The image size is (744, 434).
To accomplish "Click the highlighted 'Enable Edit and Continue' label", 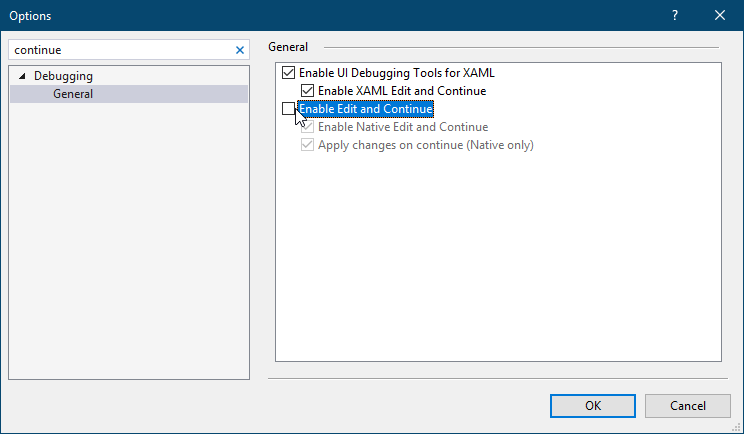I will point(366,109).
